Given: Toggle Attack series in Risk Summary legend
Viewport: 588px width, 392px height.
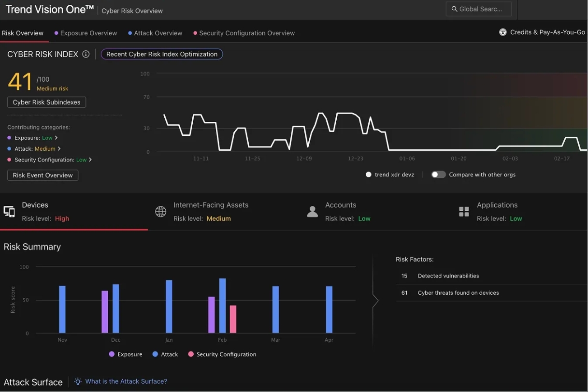Looking at the screenshot, I should (x=165, y=354).
